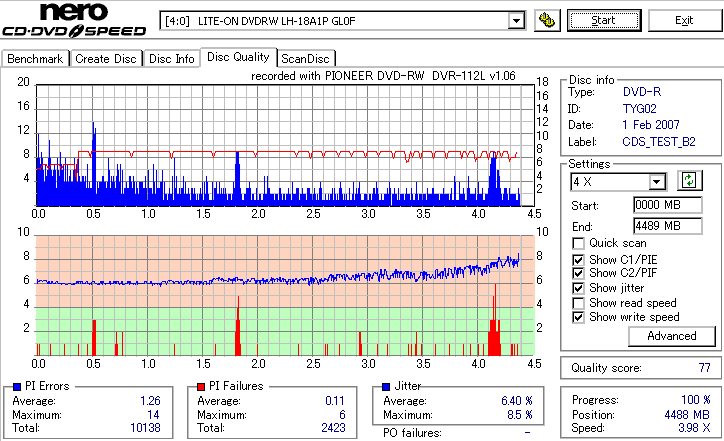Click the Start position field 0000 MB
This screenshot has width=724, height=441.
click(x=668, y=205)
